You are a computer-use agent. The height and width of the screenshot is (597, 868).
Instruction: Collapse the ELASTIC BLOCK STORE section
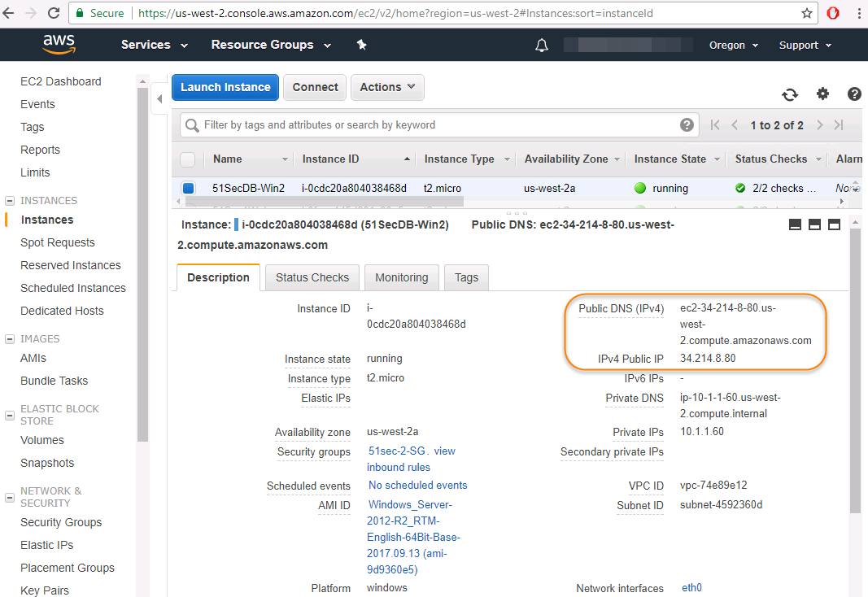10,415
